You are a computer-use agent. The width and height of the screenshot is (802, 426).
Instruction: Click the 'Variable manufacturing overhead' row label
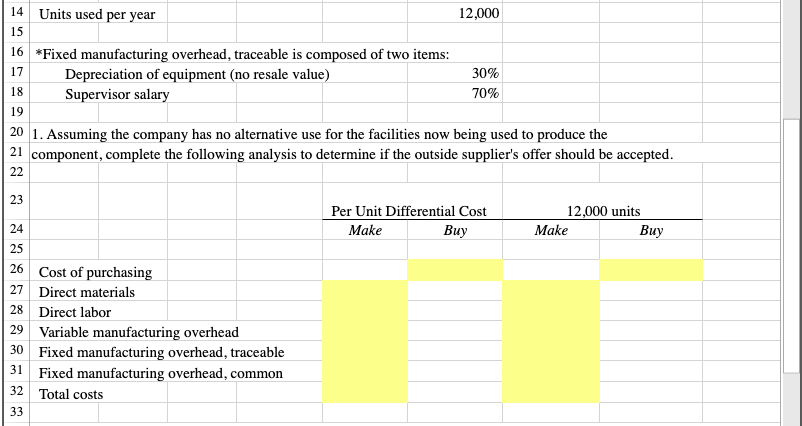139,332
